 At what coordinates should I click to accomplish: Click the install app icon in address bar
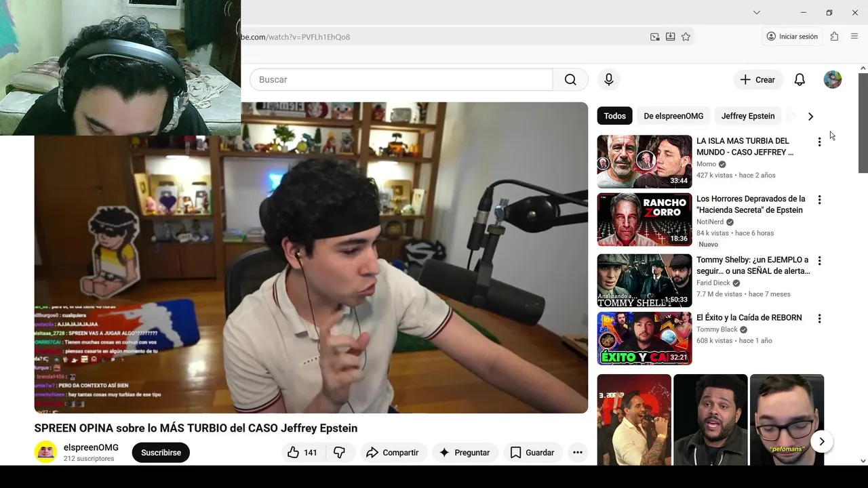670,37
